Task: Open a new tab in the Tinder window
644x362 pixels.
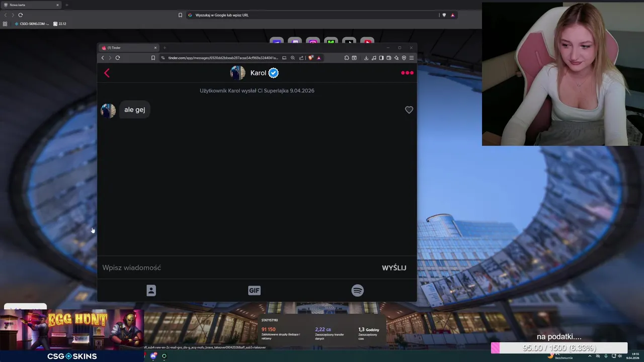Action: [165, 48]
